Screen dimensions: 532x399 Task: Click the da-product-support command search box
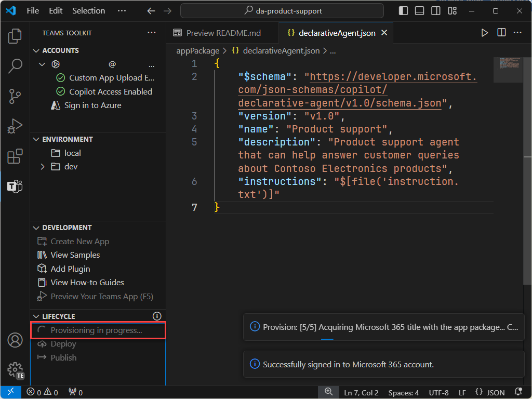click(x=282, y=11)
